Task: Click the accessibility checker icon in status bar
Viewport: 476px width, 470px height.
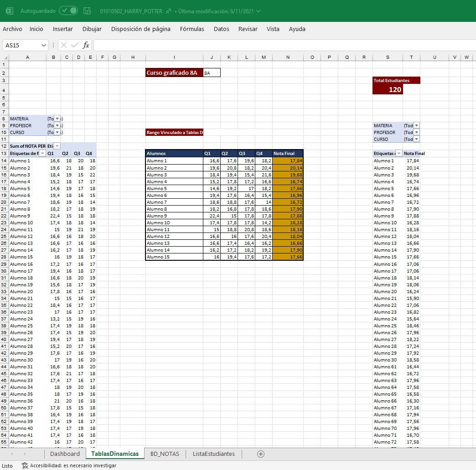Action: coord(25,465)
